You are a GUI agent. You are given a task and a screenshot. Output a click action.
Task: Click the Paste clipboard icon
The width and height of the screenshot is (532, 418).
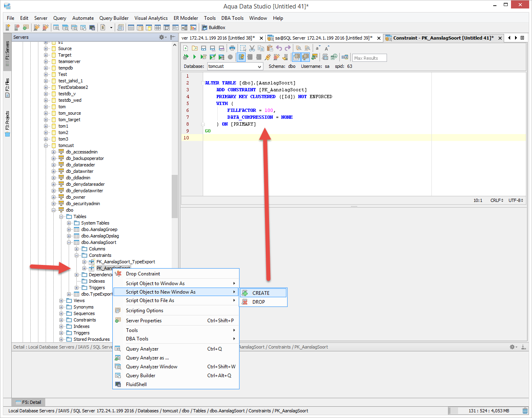pyautogui.click(x=269, y=48)
